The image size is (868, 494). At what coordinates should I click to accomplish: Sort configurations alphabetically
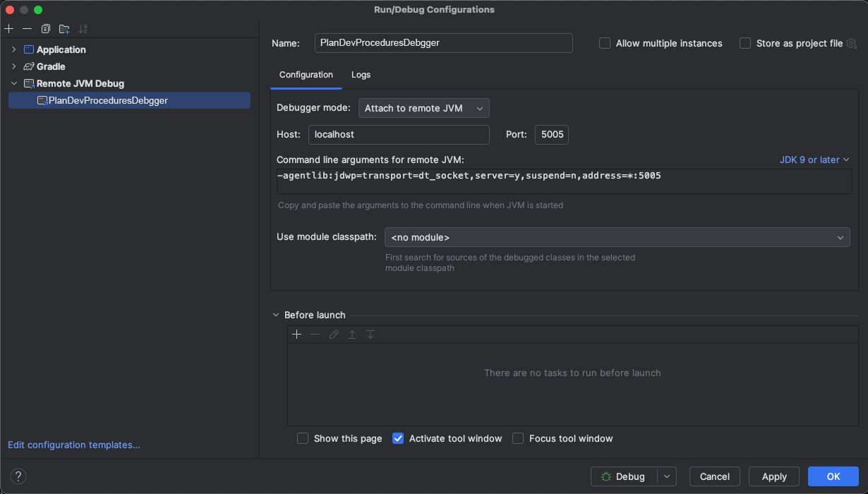point(82,28)
